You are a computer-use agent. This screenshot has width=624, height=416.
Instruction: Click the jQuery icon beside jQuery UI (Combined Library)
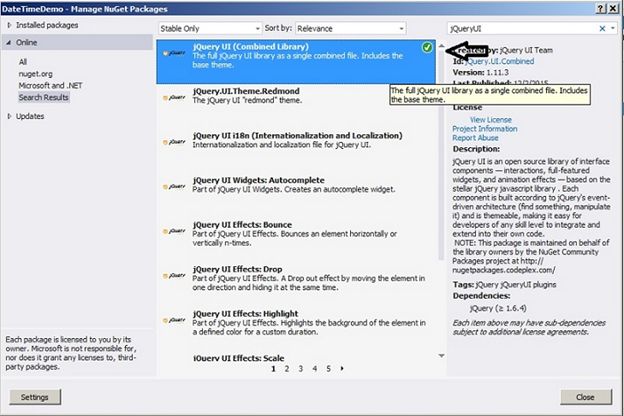(x=174, y=53)
